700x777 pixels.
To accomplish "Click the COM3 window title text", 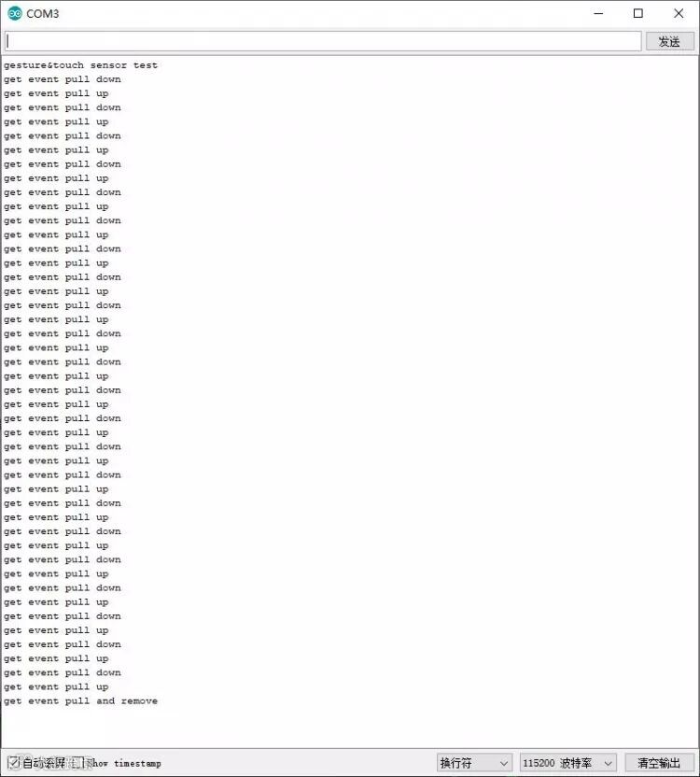I will click(43, 14).
